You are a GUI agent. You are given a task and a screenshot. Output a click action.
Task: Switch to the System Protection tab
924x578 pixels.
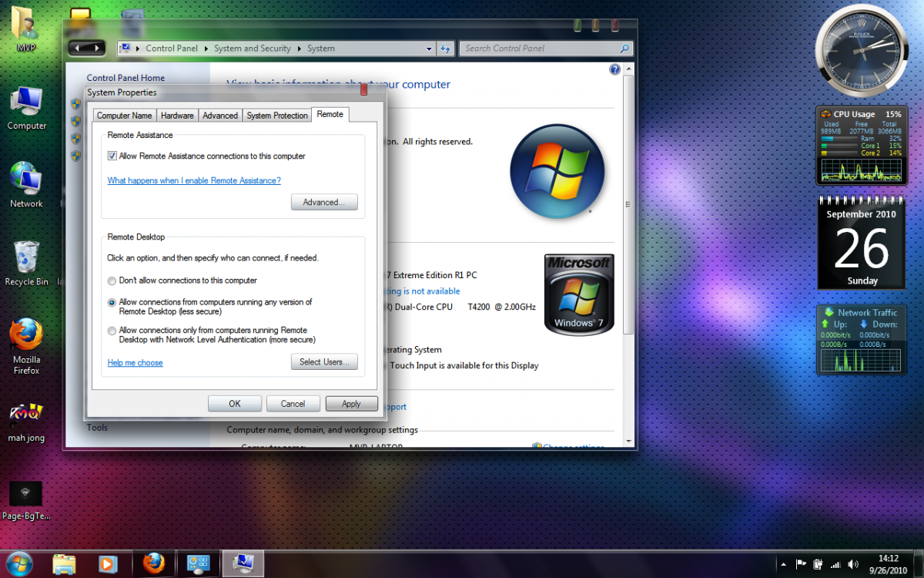(277, 116)
